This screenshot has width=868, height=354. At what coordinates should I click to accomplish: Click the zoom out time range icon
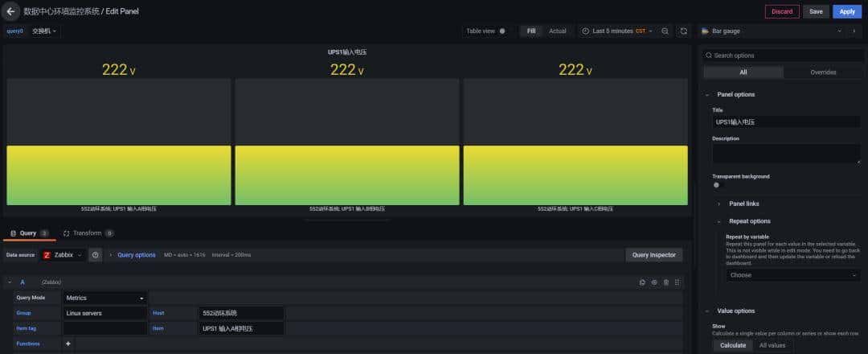pos(665,31)
